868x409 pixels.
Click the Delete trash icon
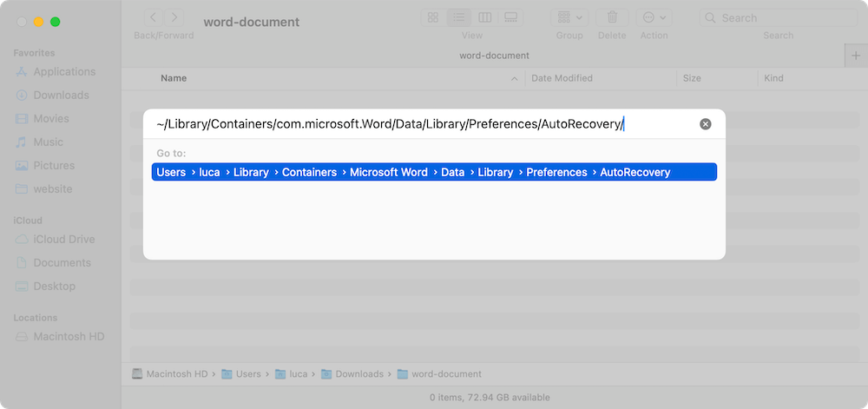tap(612, 17)
